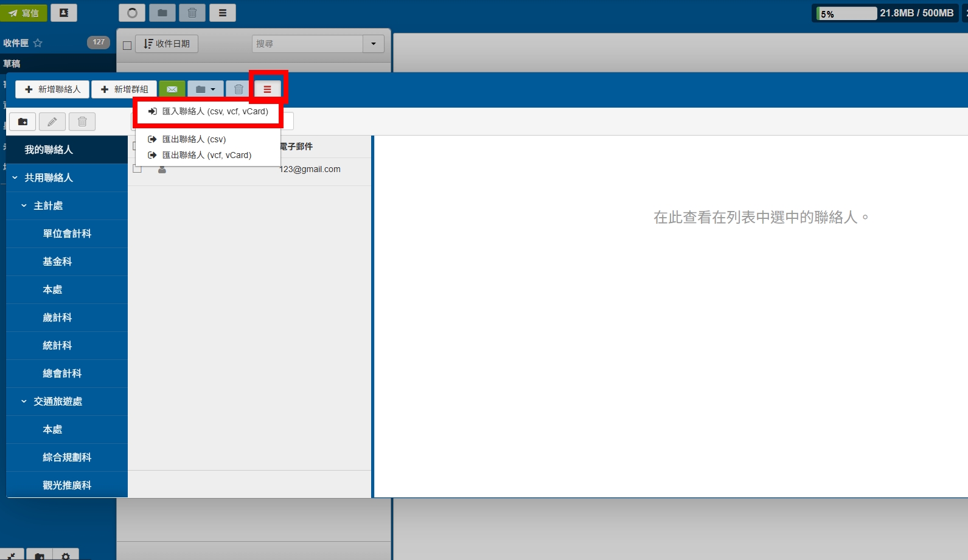Select 基金科 in the tree
The height and width of the screenshot is (560, 968).
coord(67,261)
